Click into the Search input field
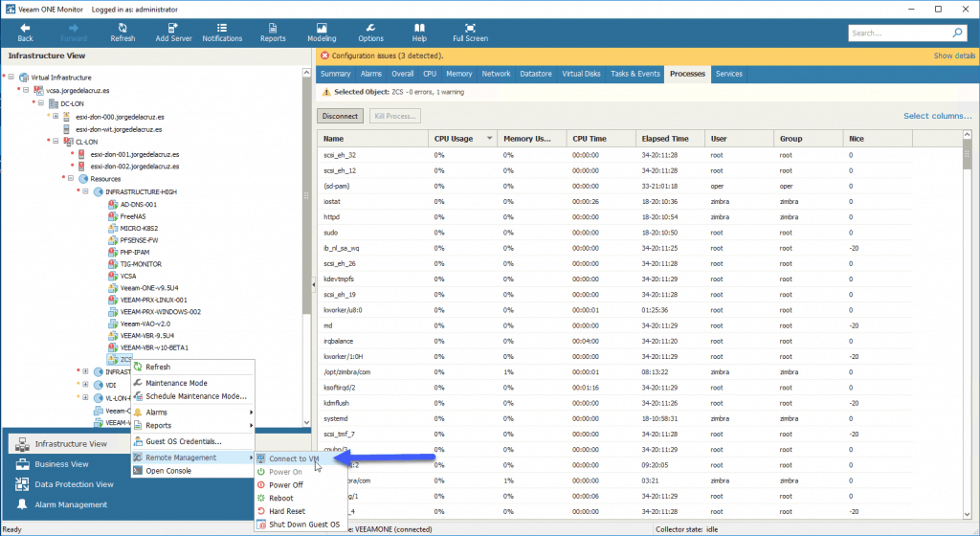This screenshot has height=536, width=980. click(x=901, y=33)
